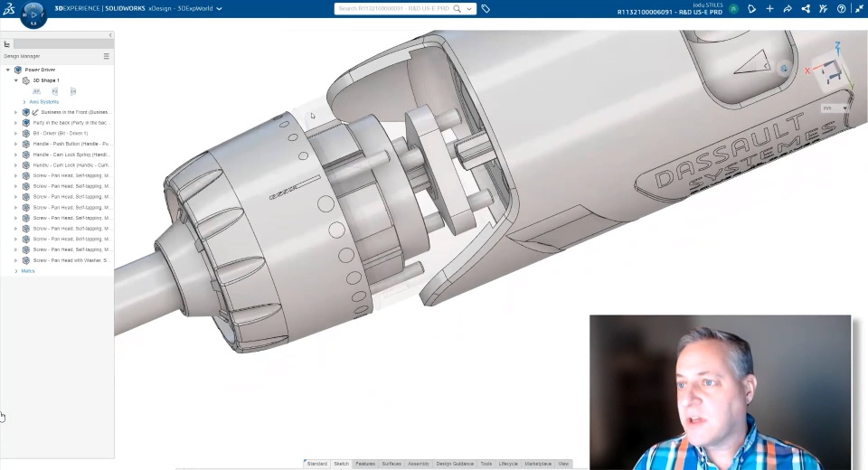Select the ZX plane icon
This screenshot has width=868, height=470.
[x=73, y=91]
